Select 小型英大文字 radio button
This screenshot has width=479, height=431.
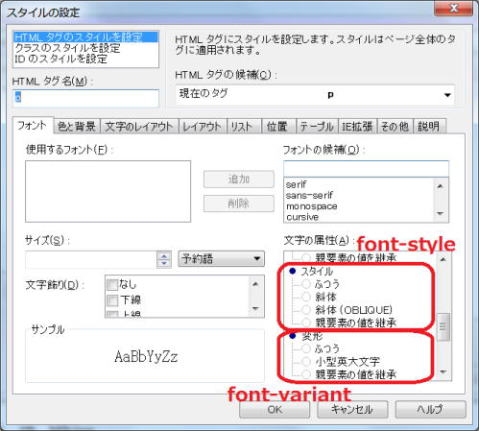coord(306,361)
